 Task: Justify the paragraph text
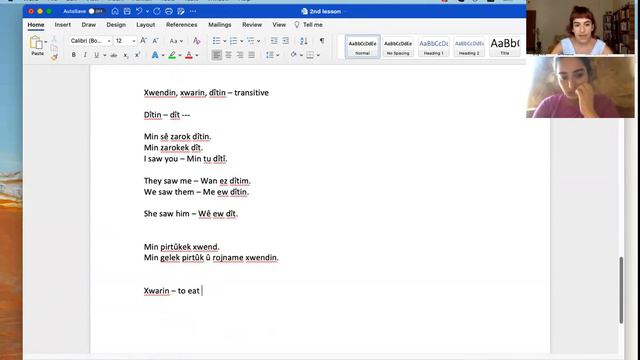click(x=251, y=55)
